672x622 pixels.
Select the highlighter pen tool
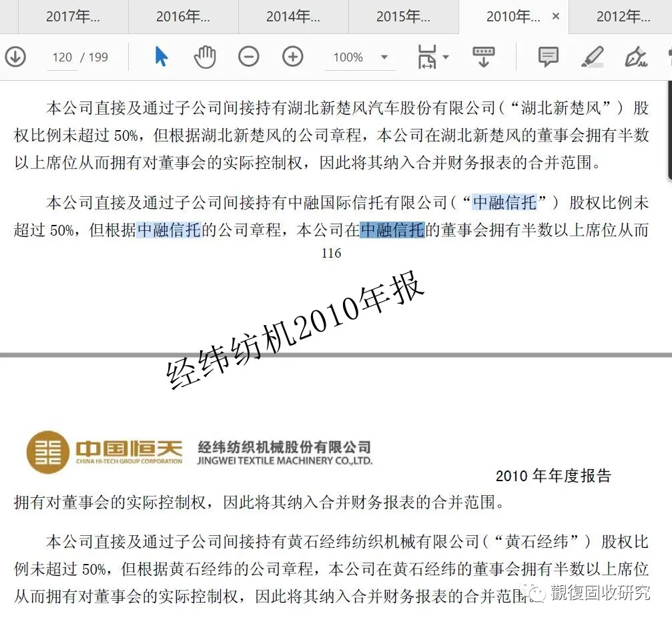pos(593,57)
